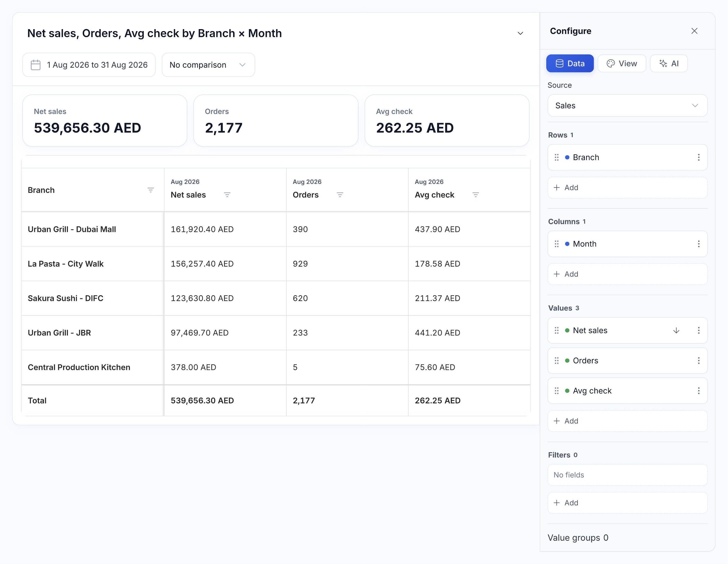Open the Net sales value kebab menu
This screenshot has height=564, width=728.
point(699,330)
